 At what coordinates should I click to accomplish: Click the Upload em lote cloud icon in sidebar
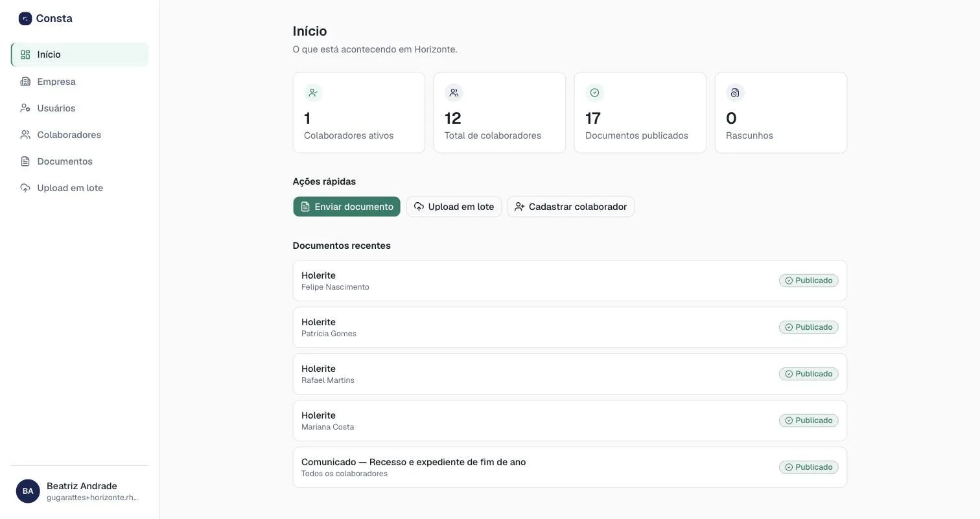tap(25, 188)
